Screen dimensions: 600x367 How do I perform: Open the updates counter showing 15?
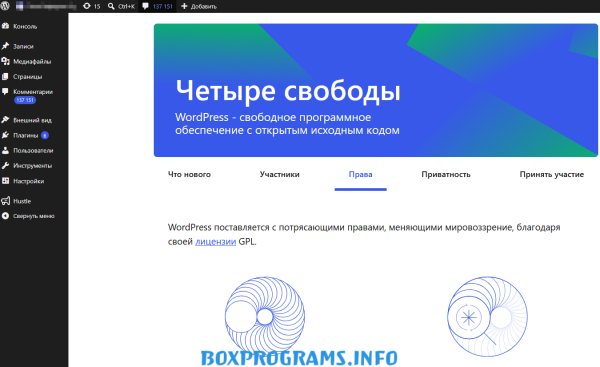(x=91, y=6)
